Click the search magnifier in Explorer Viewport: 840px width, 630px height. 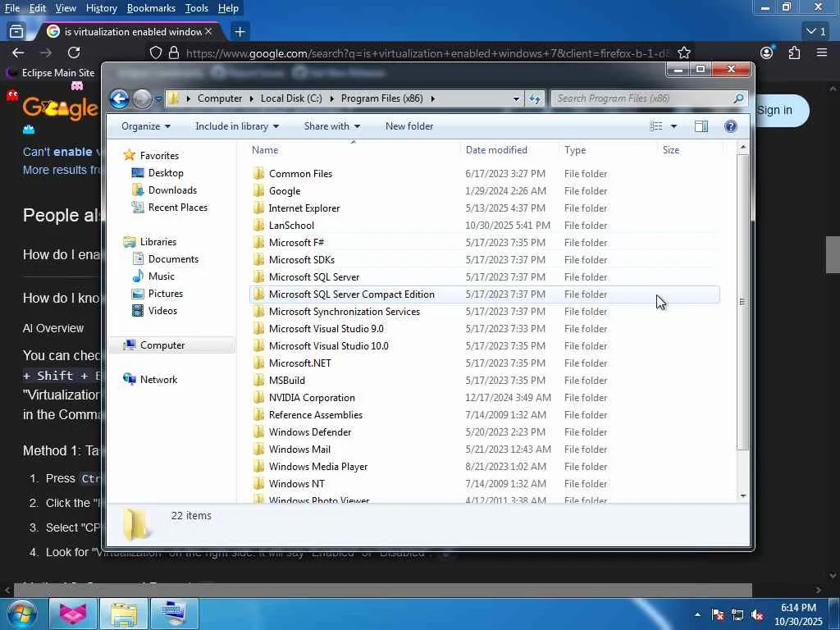click(738, 98)
